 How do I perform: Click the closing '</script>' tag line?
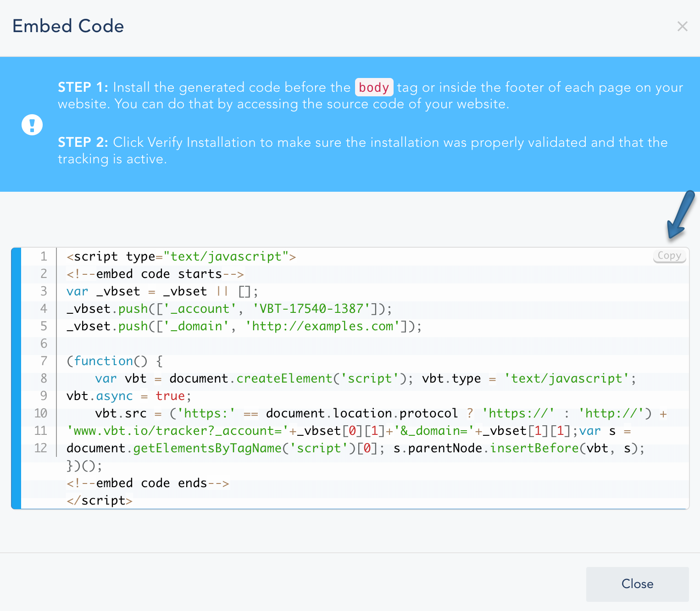tap(100, 500)
